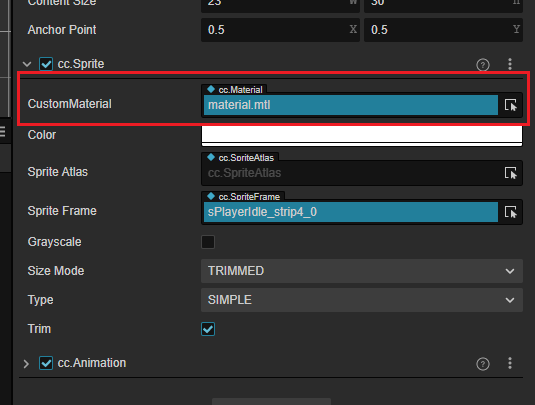This screenshot has height=405, width=535.
Task: Edit the Anchor Point X value
Action: [x=280, y=30]
